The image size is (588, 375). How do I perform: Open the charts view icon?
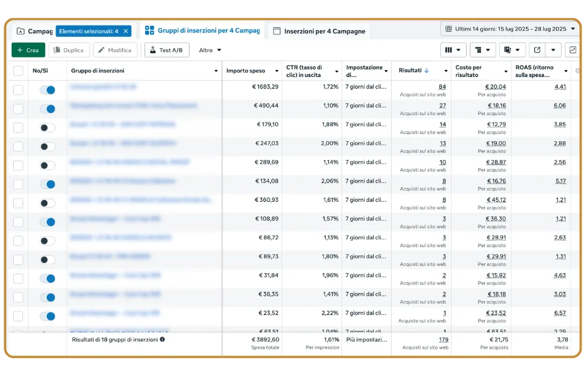point(572,50)
